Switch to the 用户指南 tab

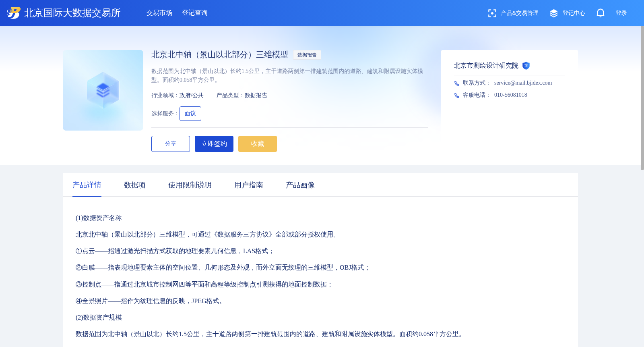pyautogui.click(x=249, y=185)
